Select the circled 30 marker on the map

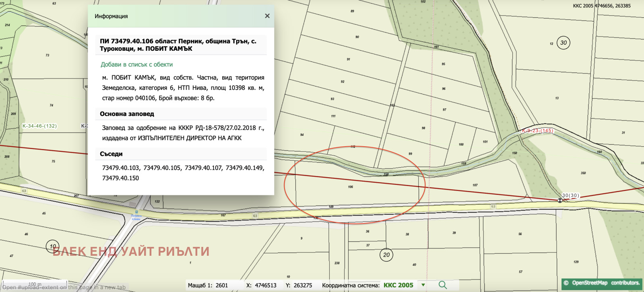[x=563, y=43]
